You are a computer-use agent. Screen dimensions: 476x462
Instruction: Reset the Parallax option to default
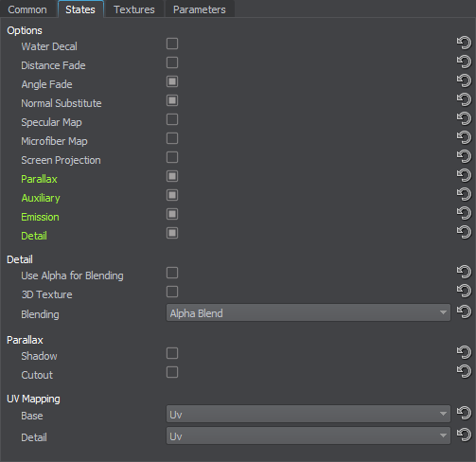click(464, 175)
